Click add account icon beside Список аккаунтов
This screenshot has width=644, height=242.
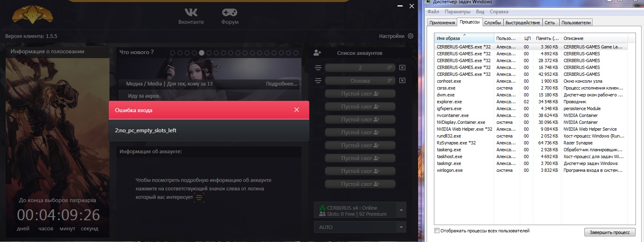[x=317, y=53]
